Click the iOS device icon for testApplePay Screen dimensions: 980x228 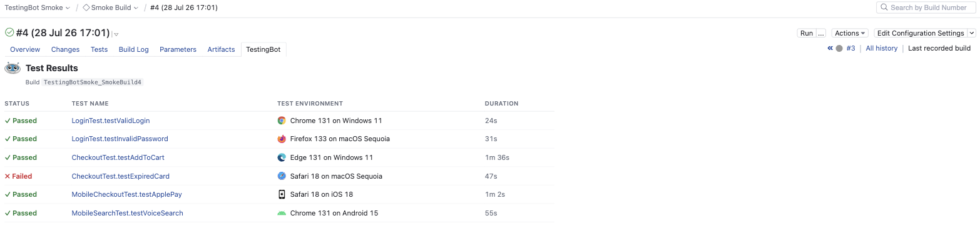pos(282,194)
